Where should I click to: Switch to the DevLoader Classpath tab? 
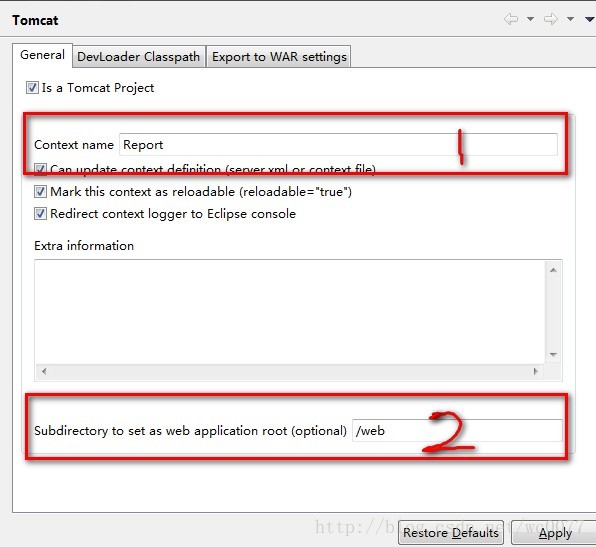(x=138, y=57)
